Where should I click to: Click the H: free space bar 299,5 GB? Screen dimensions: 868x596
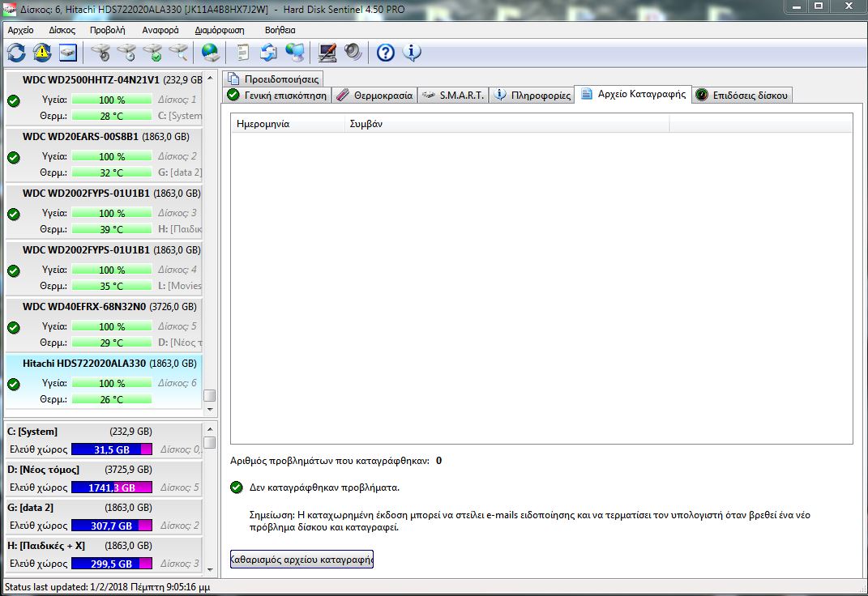pyautogui.click(x=112, y=564)
